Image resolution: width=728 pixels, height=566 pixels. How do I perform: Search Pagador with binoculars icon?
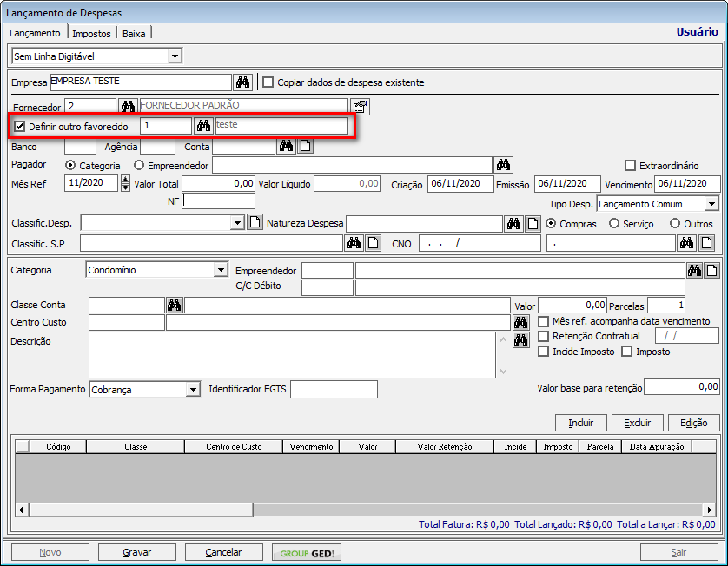(x=503, y=164)
